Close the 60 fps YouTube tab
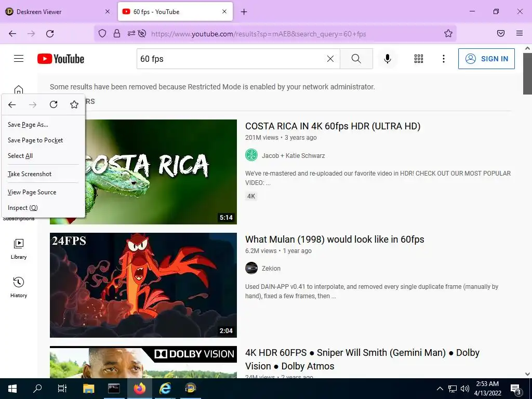532x399 pixels. click(224, 11)
